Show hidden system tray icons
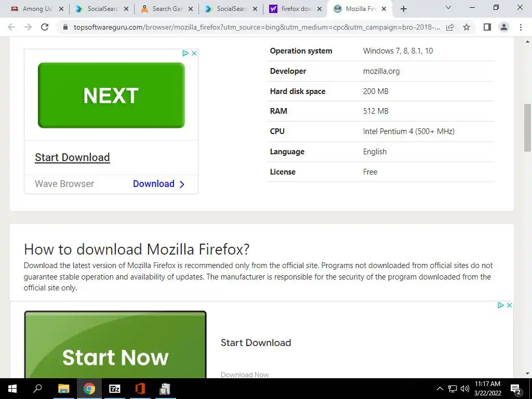This screenshot has width=532, height=399. pyautogui.click(x=440, y=389)
